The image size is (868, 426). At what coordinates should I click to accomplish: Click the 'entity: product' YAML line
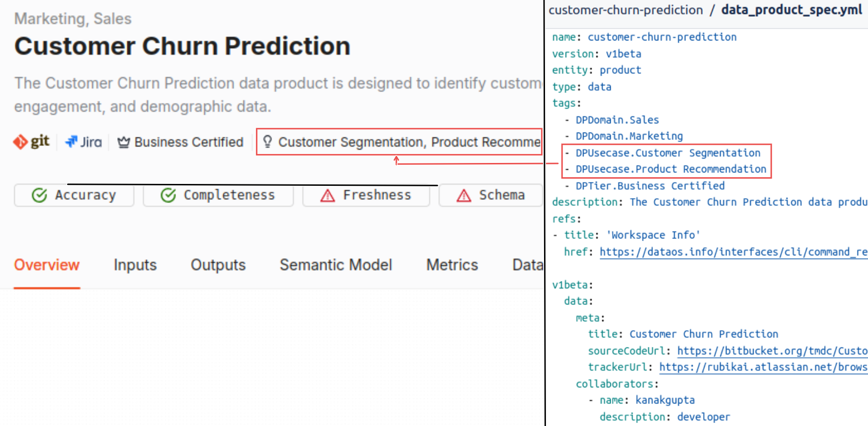click(596, 70)
